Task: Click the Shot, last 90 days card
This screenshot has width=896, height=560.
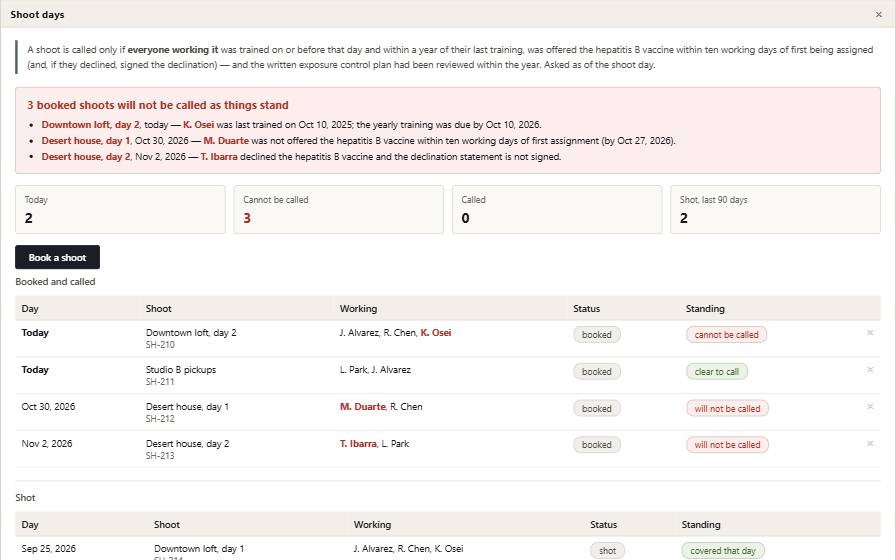Action: click(x=775, y=209)
